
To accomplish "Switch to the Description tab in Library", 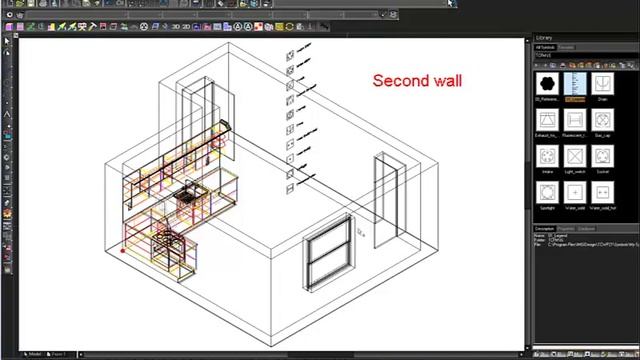I will coord(544,229).
